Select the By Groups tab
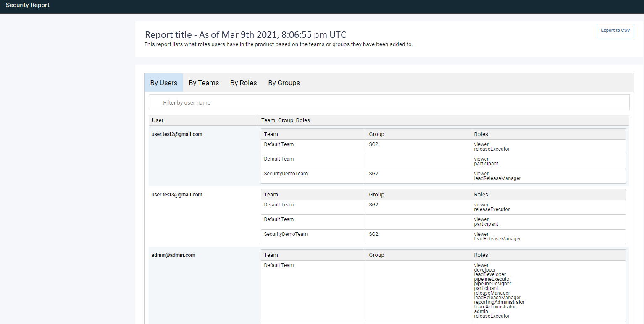 pyautogui.click(x=284, y=83)
